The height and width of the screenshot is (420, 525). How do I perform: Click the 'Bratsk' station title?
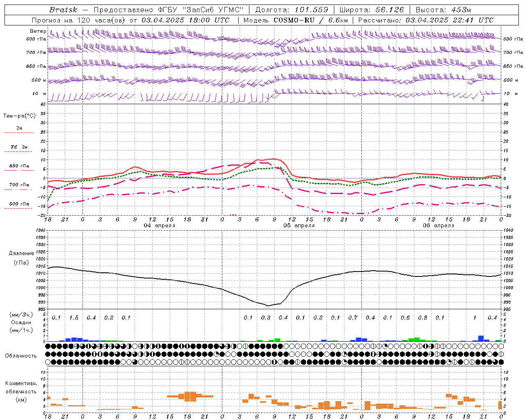[63, 10]
